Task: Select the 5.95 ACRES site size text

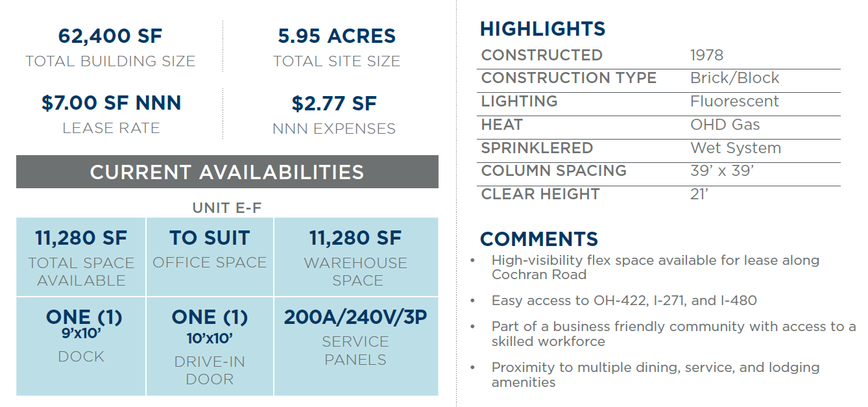Action: pyautogui.click(x=337, y=36)
